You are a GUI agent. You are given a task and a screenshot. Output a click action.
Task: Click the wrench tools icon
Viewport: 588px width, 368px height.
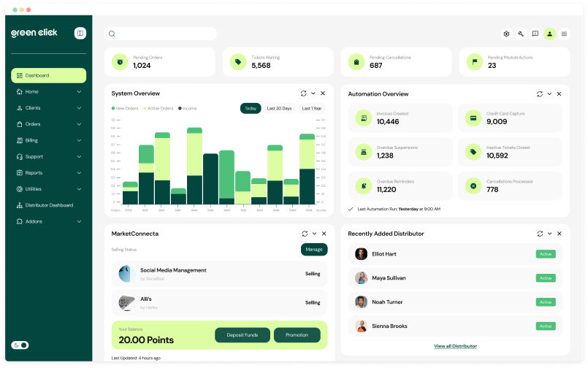[521, 34]
